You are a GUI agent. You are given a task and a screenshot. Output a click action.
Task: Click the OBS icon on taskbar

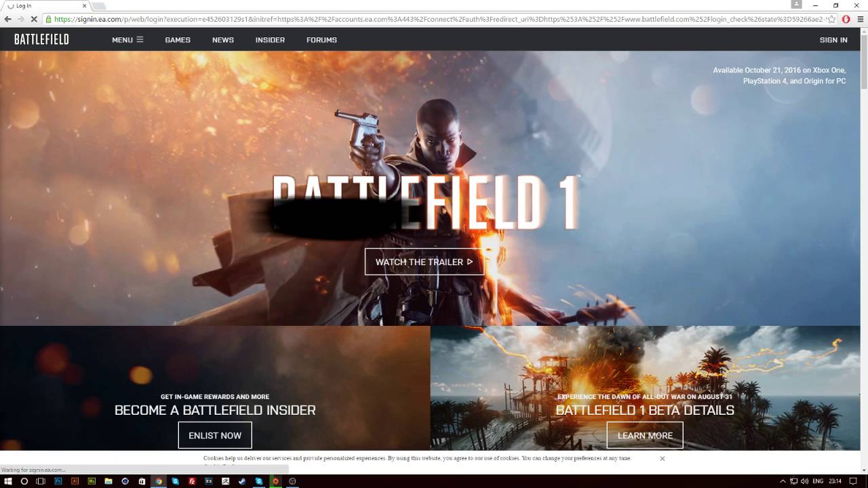click(x=292, y=481)
